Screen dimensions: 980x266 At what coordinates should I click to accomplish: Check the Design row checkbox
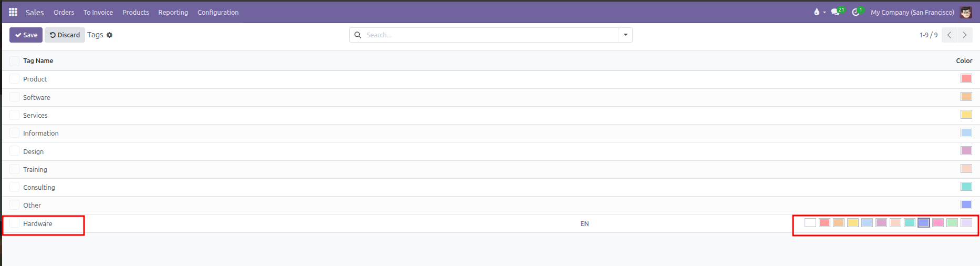tap(14, 151)
